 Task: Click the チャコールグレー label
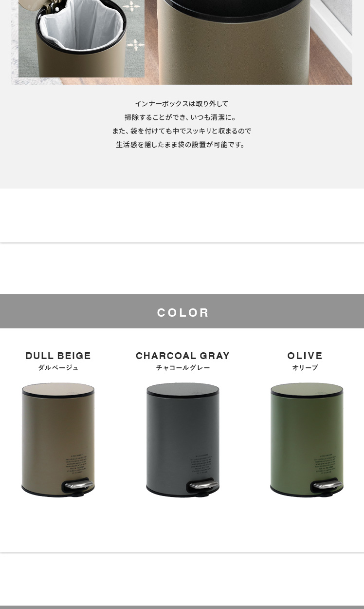(183, 368)
